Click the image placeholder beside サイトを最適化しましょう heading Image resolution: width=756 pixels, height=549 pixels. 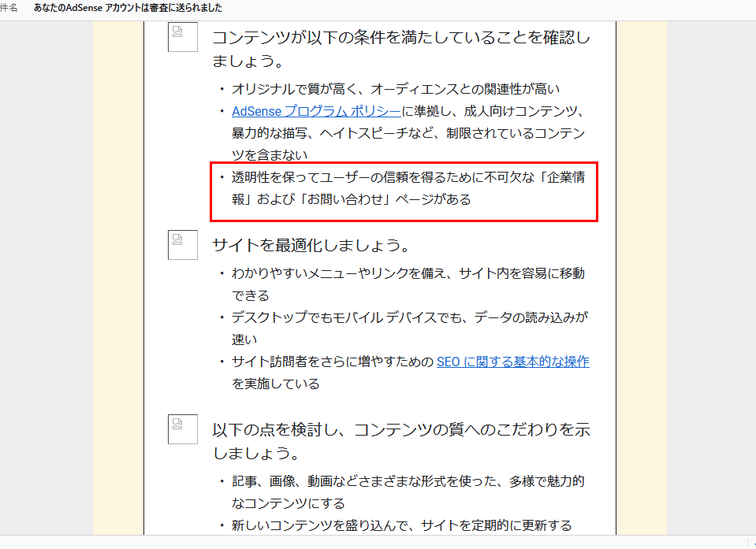[x=182, y=245]
